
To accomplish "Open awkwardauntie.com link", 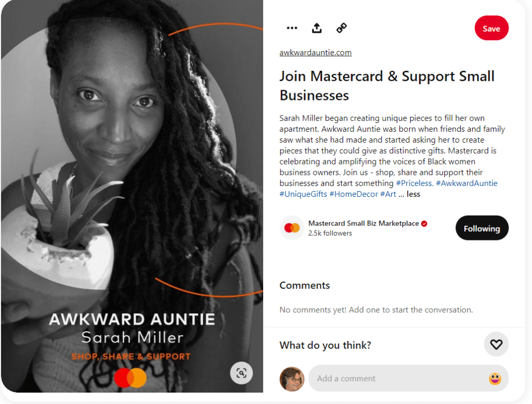I will tap(315, 53).
